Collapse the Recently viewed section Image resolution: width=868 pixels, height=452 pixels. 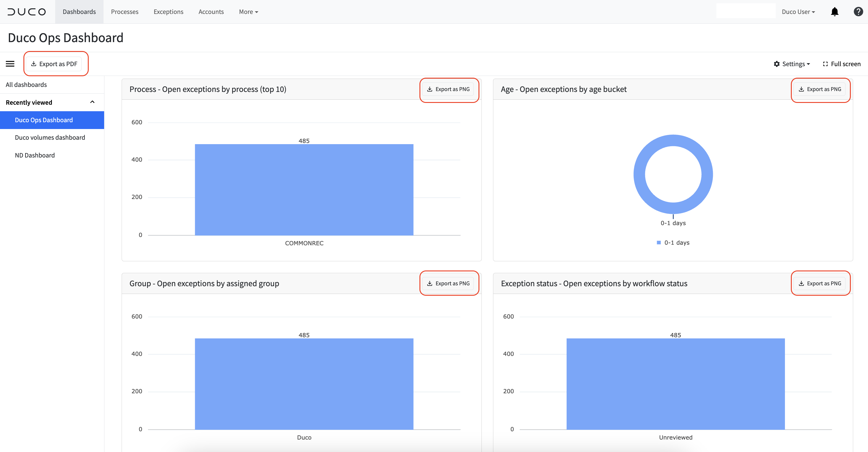click(x=92, y=102)
